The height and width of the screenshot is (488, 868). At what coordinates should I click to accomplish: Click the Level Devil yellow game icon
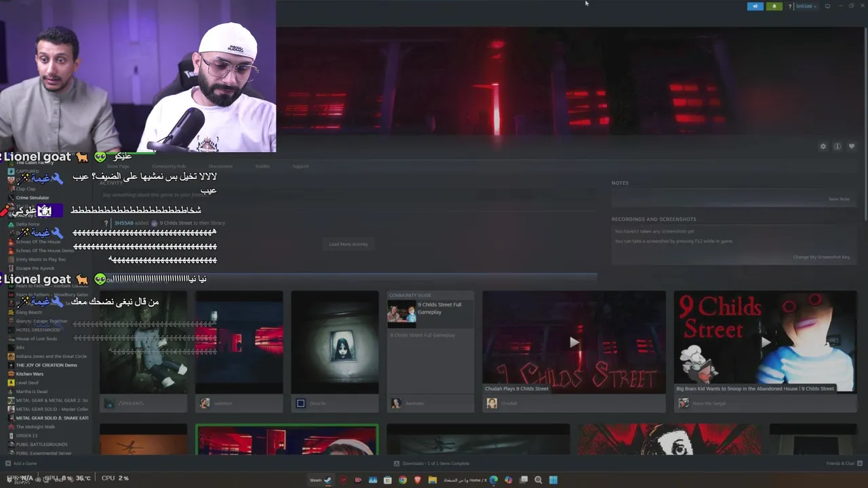pos(11,383)
